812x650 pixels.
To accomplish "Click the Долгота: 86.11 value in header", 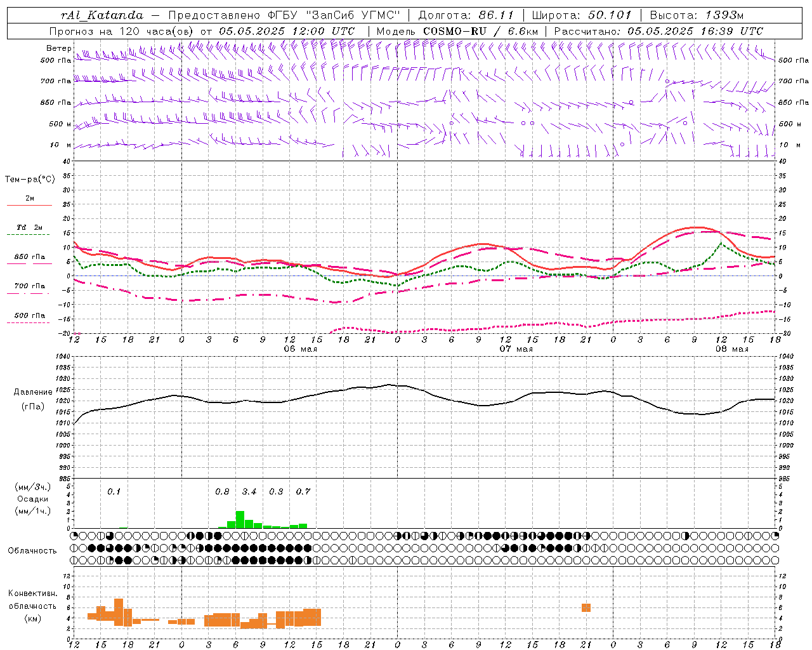I will tap(466, 15).
